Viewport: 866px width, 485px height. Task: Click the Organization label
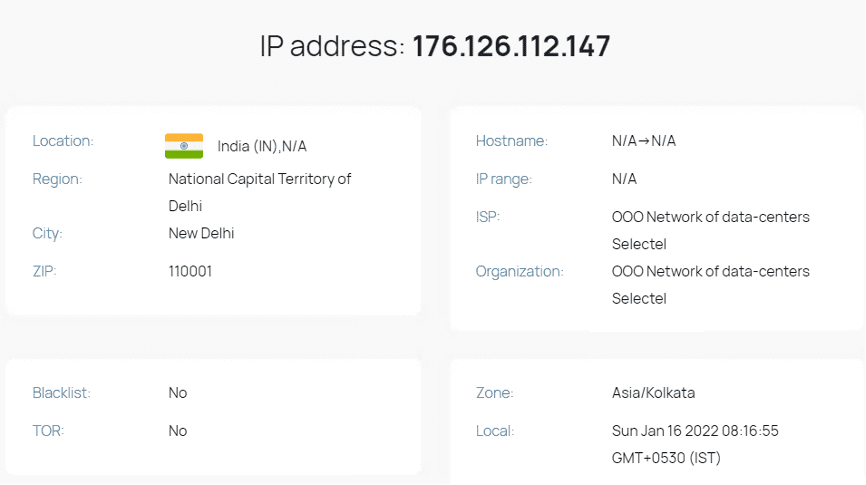coord(519,271)
